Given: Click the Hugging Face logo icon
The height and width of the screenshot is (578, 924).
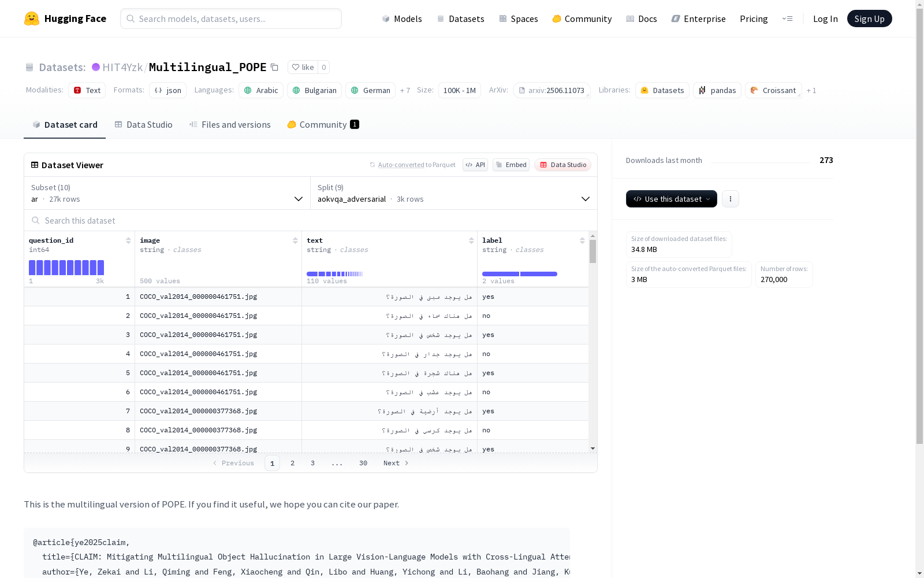Looking at the screenshot, I should click(32, 18).
